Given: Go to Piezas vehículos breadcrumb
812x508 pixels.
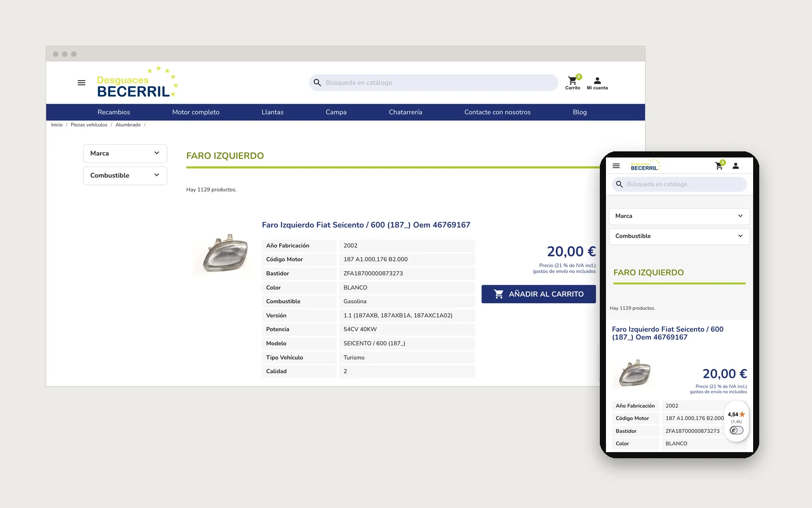Looking at the screenshot, I should 89,125.
